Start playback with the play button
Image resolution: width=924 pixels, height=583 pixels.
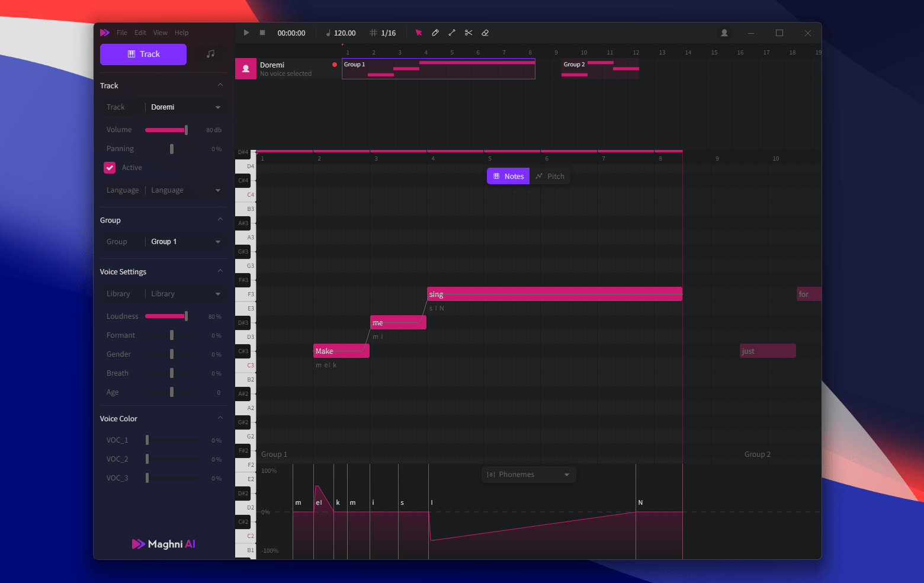[246, 33]
